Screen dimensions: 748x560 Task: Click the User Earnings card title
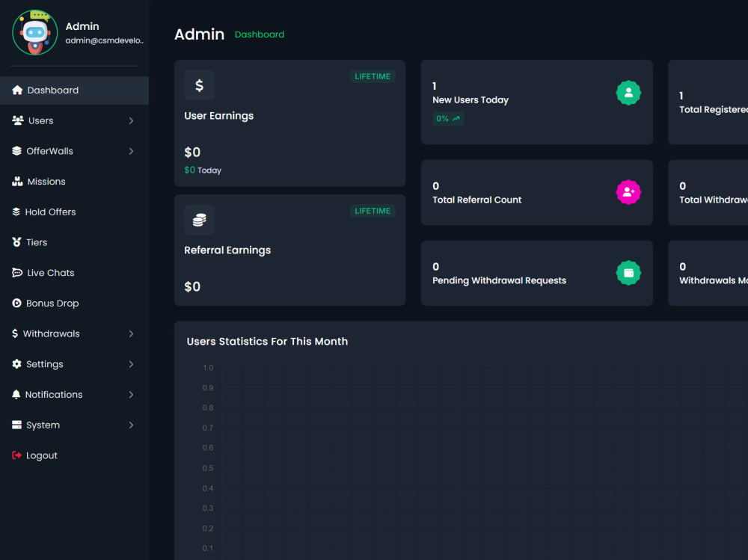click(219, 116)
